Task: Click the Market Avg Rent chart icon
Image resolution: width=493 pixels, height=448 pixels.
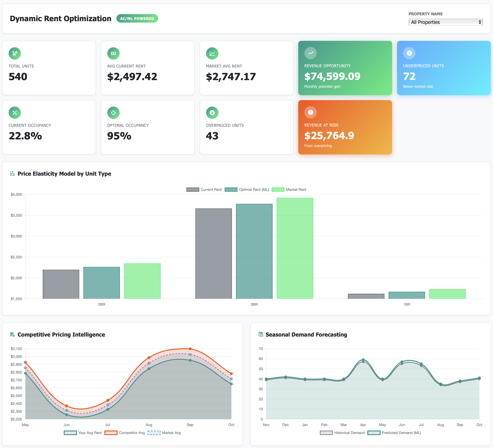Action: point(212,53)
